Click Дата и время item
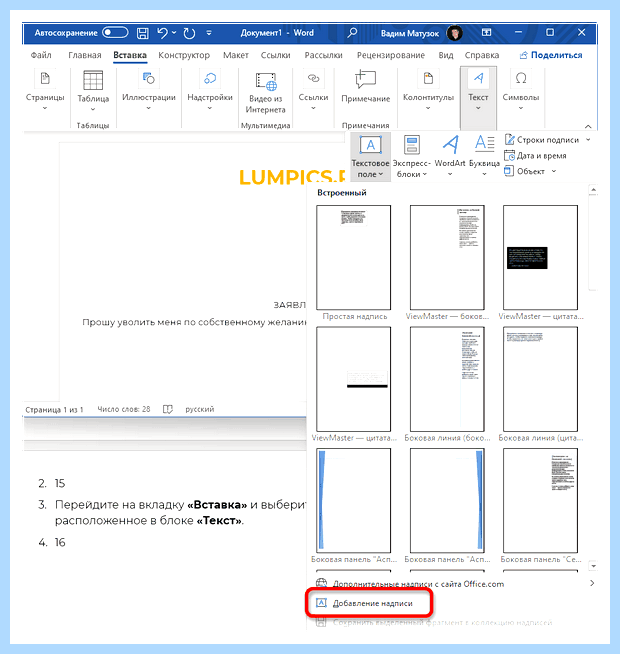 click(x=535, y=156)
